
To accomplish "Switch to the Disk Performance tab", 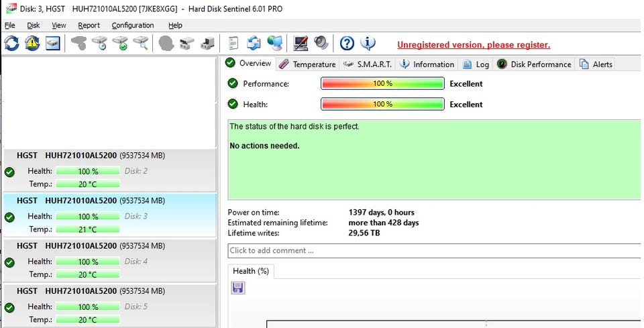I will [534, 64].
